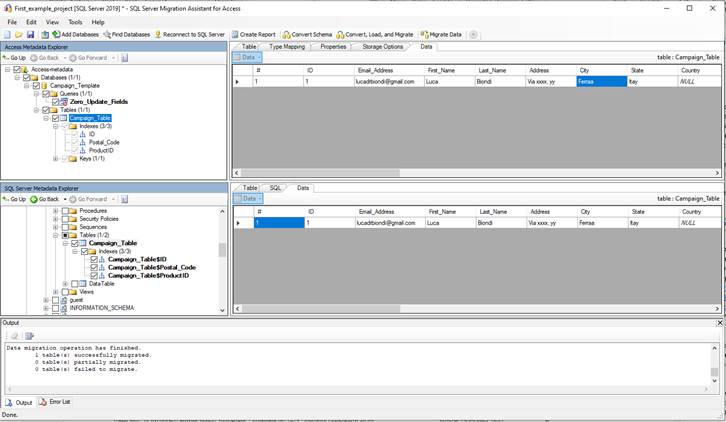Click the INFORMATION_SCHEMA schema icon
The image size is (726, 422).
pos(64,308)
